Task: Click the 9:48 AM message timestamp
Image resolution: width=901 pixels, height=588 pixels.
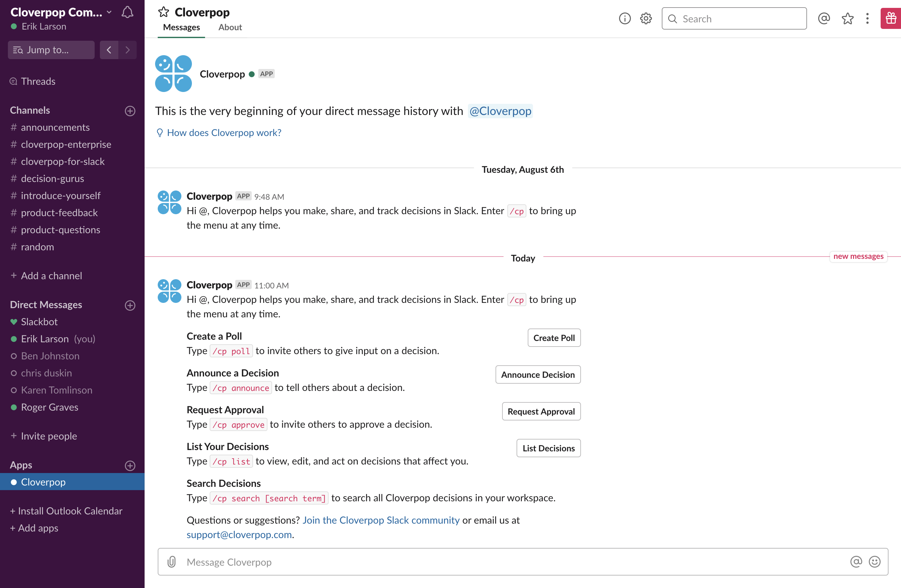Action: pyautogui.click(x=269, y=197)
